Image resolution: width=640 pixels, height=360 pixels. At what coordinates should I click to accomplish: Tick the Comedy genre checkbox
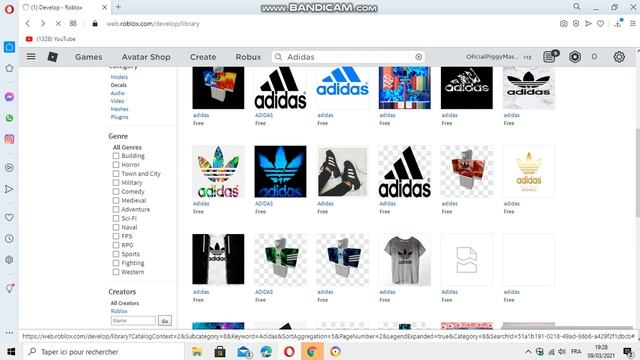116,191
